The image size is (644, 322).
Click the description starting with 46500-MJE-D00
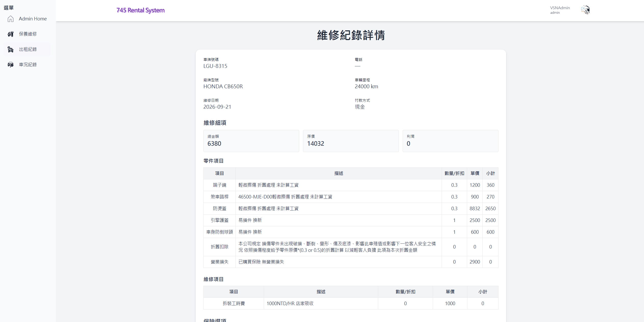(x=285, y=197)
